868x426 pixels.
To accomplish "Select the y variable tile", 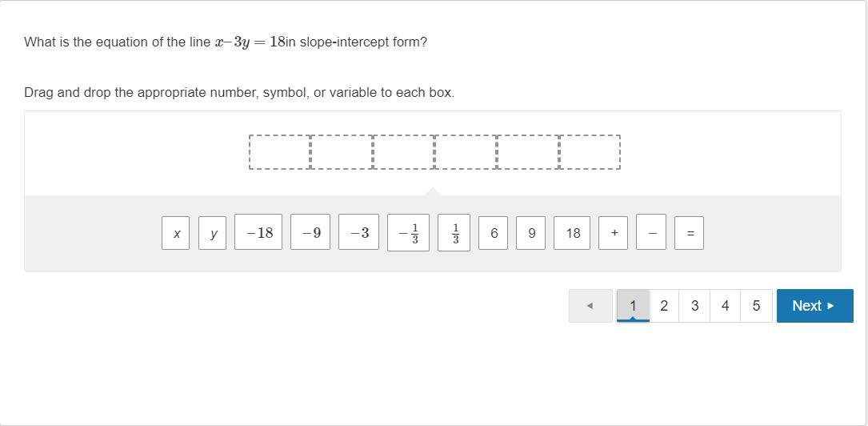I will [213, 233].
